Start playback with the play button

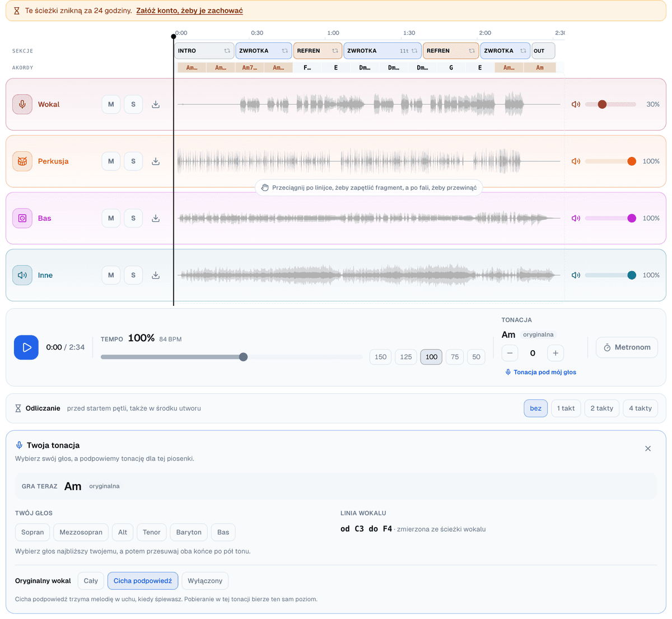pos(26,347)
